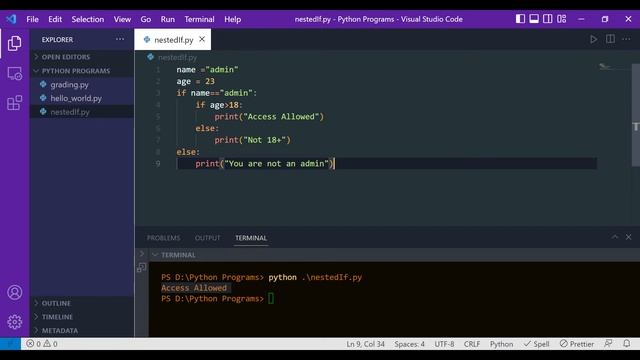Click Ln 9, Col 34 go to line
Viewport: 640px width, 360px height.
click(365, 344)
